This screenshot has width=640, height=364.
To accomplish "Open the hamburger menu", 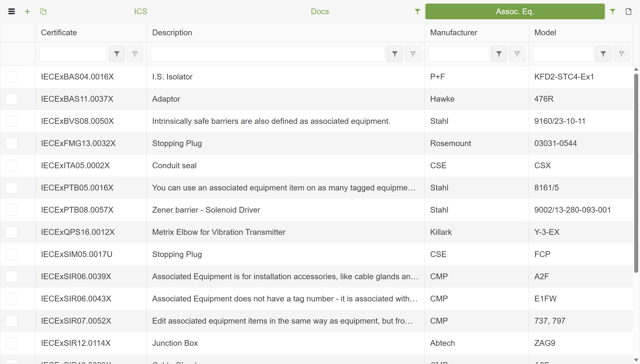I will click(12, 12).
